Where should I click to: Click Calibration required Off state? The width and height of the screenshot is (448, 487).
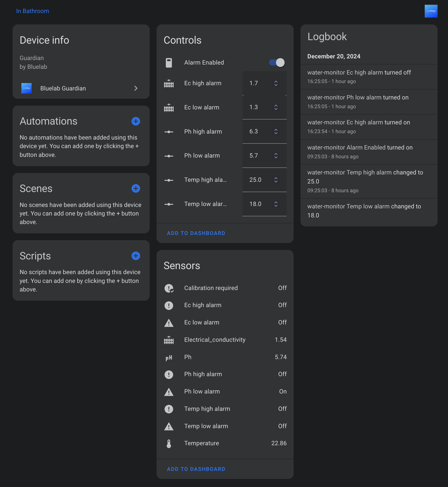(282, 288)
